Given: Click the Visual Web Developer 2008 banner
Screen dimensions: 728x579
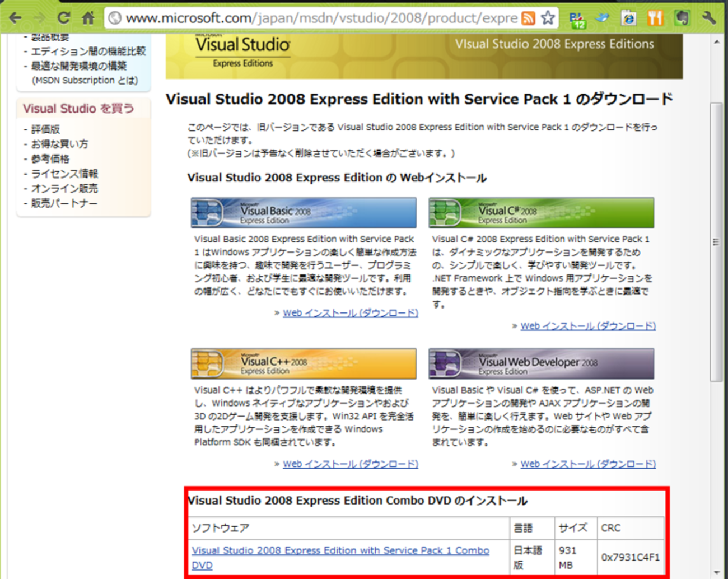Looking at the screenshot, I should coord(542,364).
